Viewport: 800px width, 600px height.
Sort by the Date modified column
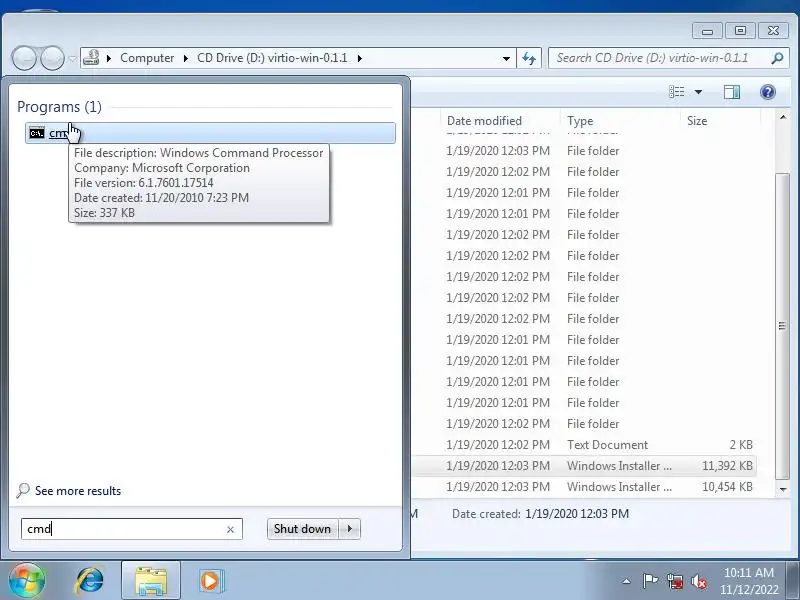point(484,121)
